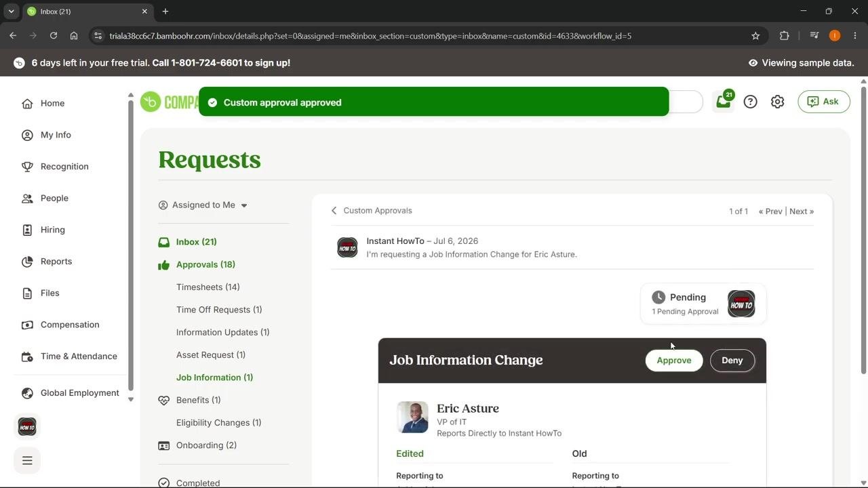Screen dimensions: 868x488
Task: Expand the Assigned to Me dropdown
Action: point(203,205)
